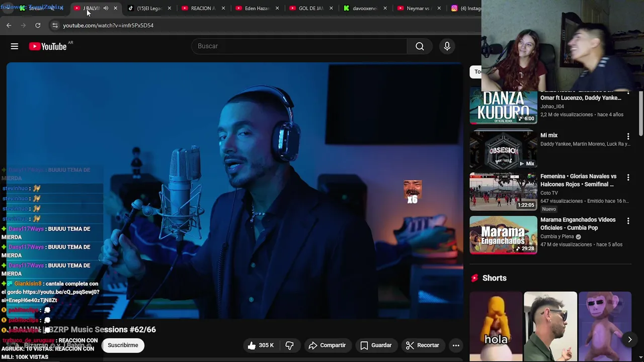Open the YouTube hamburger guide menu
644x362 pixels.
pos(15,46)
